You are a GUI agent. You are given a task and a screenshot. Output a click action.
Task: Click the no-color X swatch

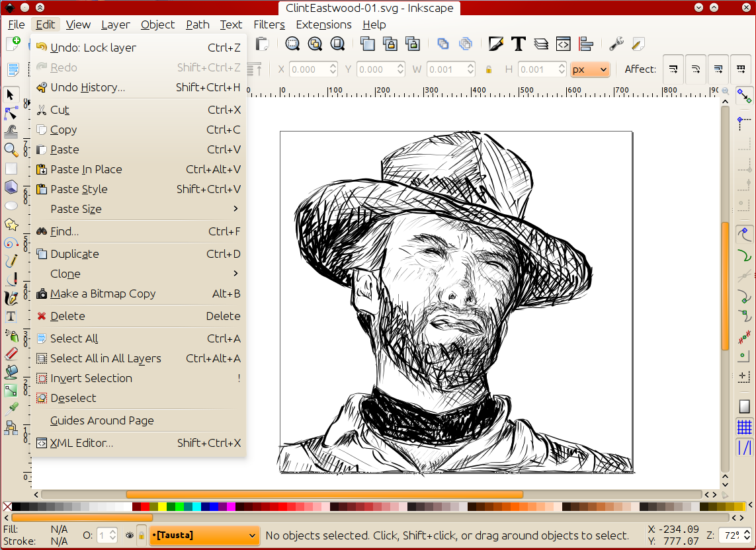[7, 506]
